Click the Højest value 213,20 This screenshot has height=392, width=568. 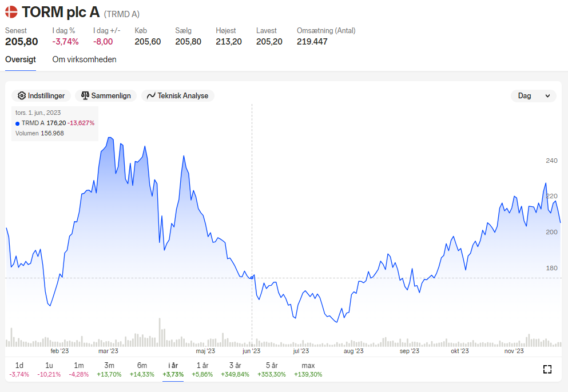(x=229, y=42)
